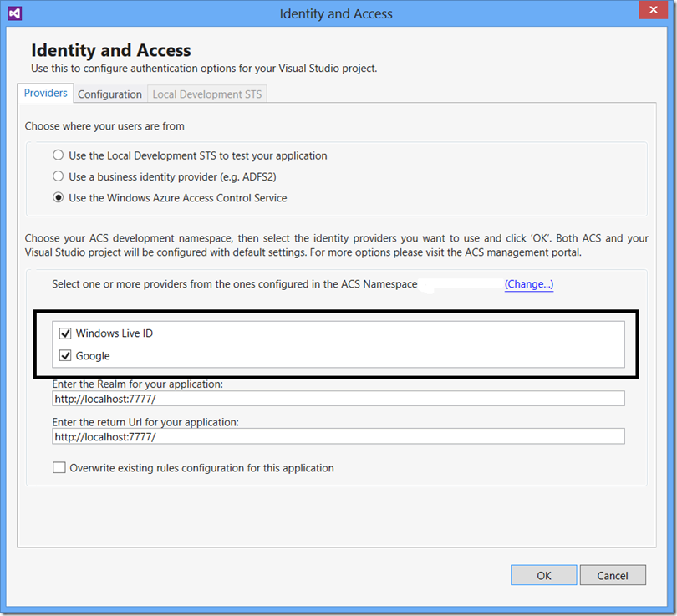Uncheck the Google provider checkbox
677x616 pixels.
coord(65,356)
